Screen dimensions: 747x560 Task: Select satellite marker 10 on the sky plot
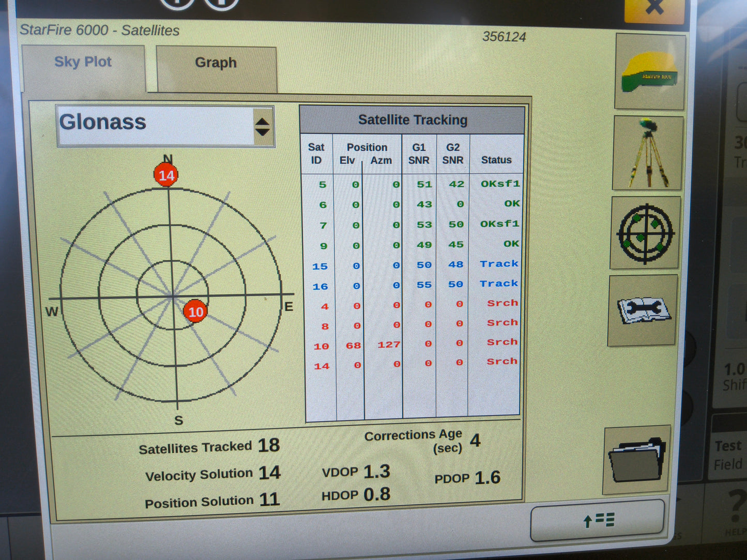[195, 312]
